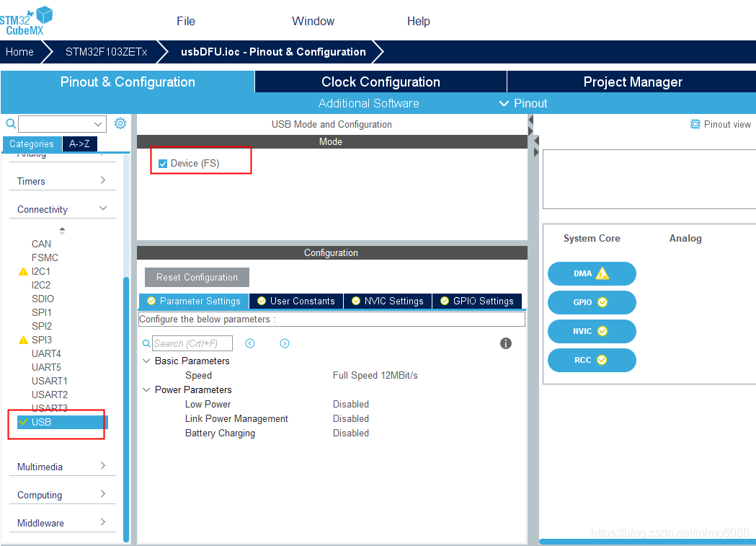Open the DMA system core button

point(592,273)
